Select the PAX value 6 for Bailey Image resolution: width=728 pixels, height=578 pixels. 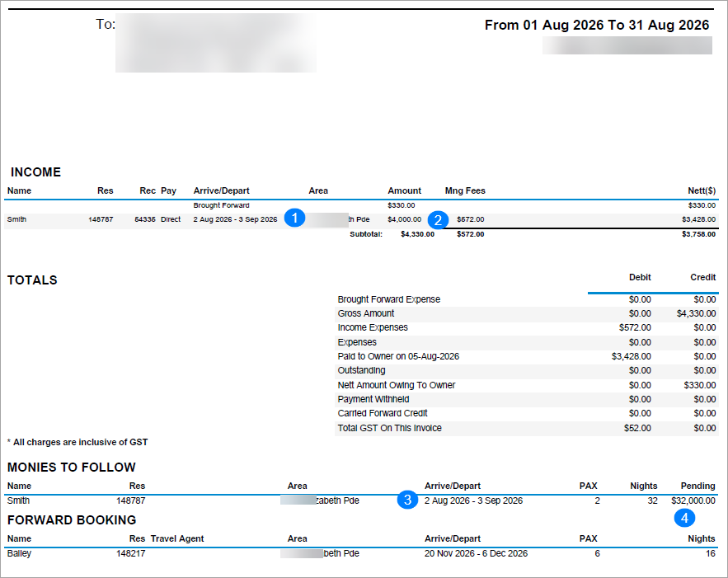point(597,553)
